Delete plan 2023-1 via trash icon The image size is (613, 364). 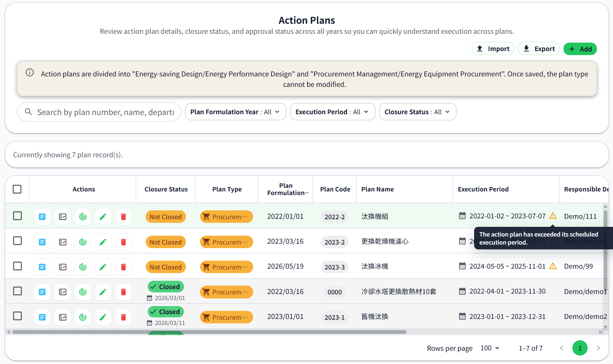(x=124, y=317)
